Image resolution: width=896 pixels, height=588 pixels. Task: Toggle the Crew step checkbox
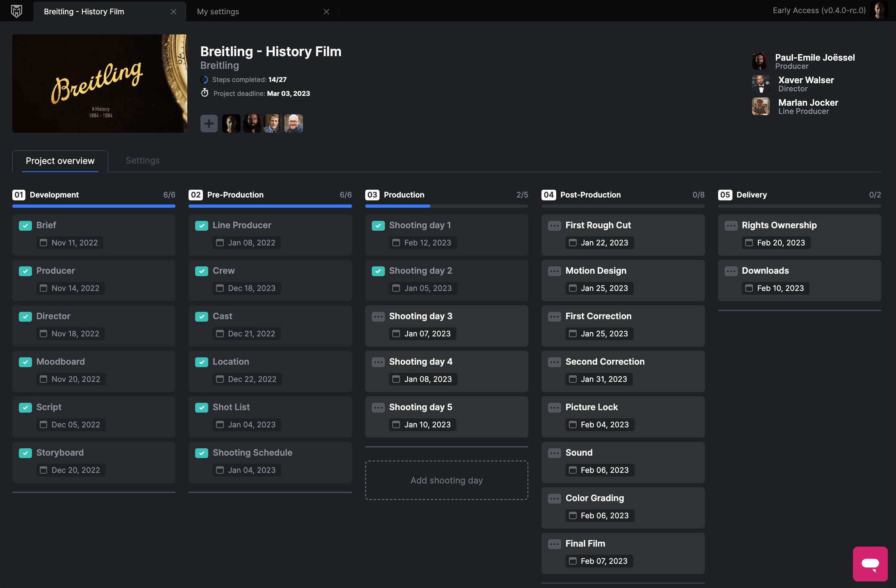[x=202, y=271]
